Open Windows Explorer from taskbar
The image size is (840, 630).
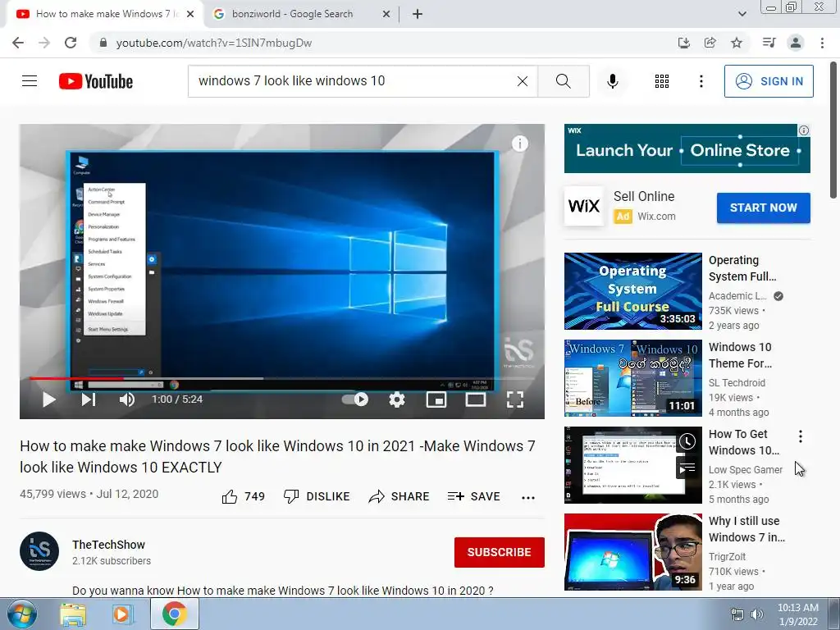coord(73,614)
